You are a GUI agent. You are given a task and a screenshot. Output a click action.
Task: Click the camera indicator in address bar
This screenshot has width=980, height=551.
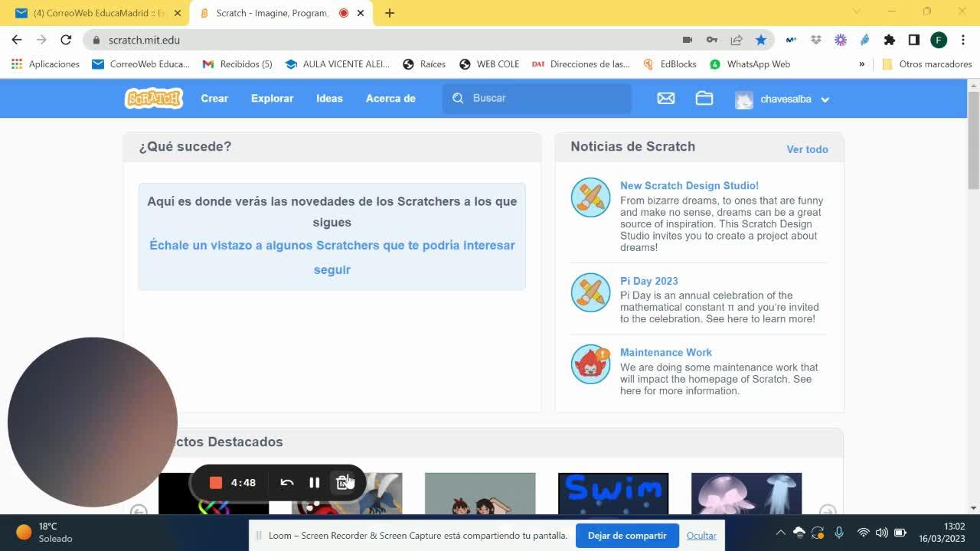click(688, 40)
